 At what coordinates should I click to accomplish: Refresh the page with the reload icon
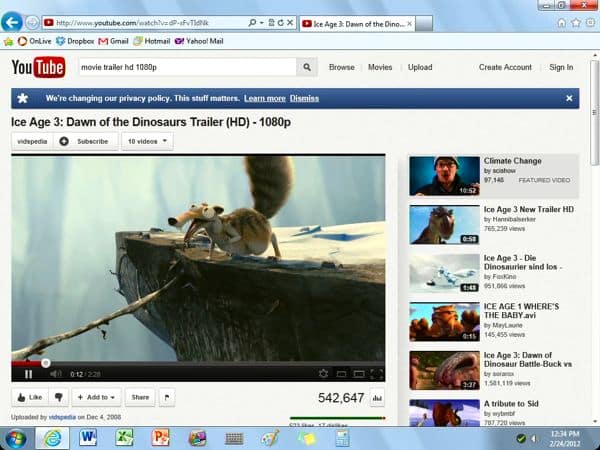click(x=280, y=23)
